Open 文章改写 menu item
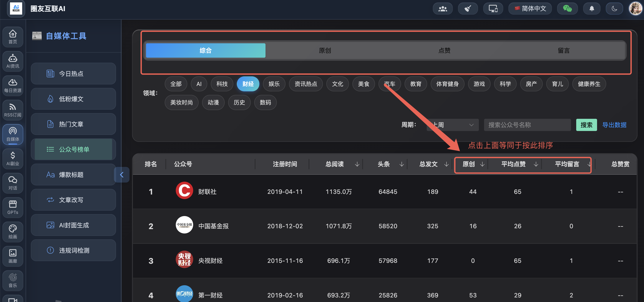Screen dimensions: 644x302 [x=73, y=200]
